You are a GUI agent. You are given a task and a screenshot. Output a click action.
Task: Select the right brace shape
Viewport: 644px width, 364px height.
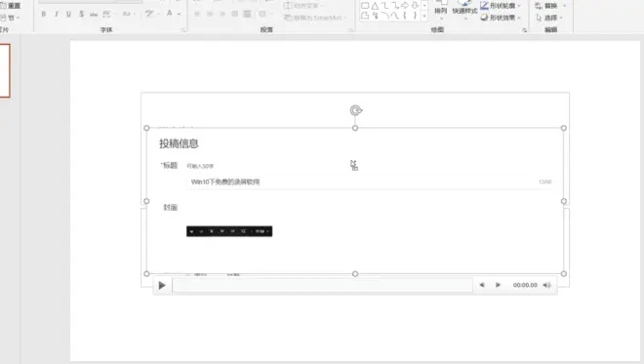click(415, 16)
